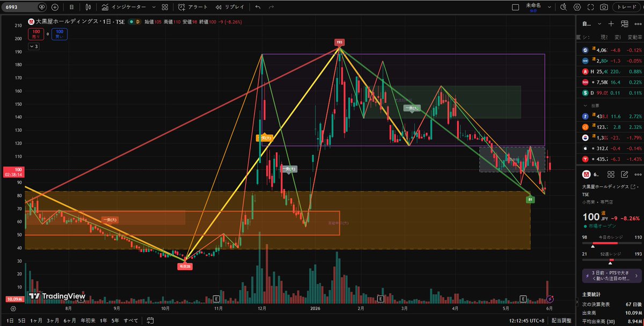Toggle the D delayed data status badge
644x326 pixels.
pyautogui.click(x=137, y=21)
